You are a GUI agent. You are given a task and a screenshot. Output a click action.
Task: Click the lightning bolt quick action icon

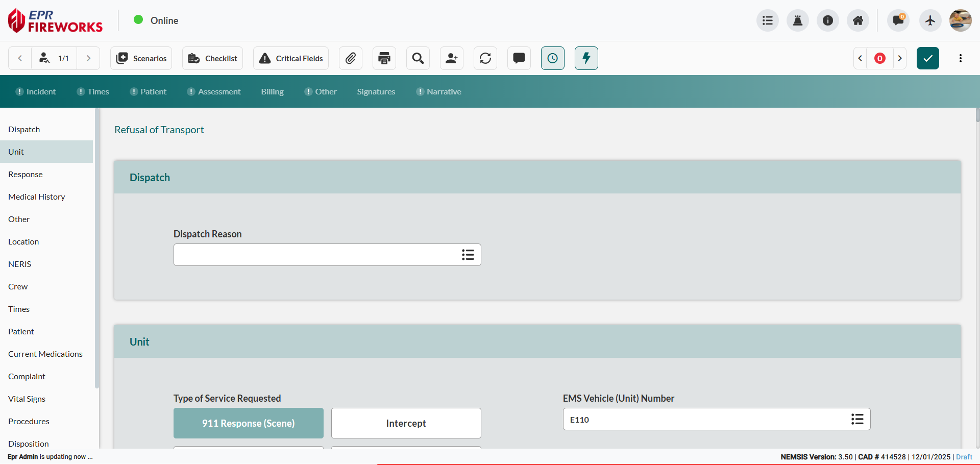point(586,58)
